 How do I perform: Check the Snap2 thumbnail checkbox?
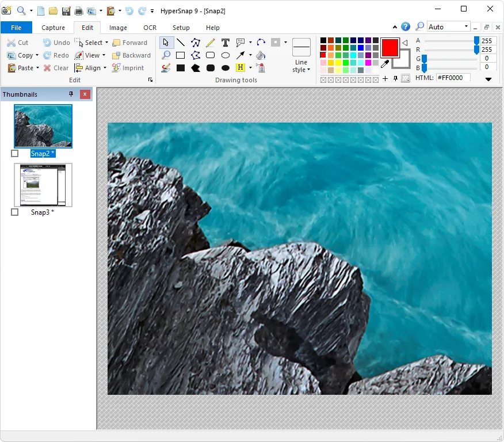14,153
